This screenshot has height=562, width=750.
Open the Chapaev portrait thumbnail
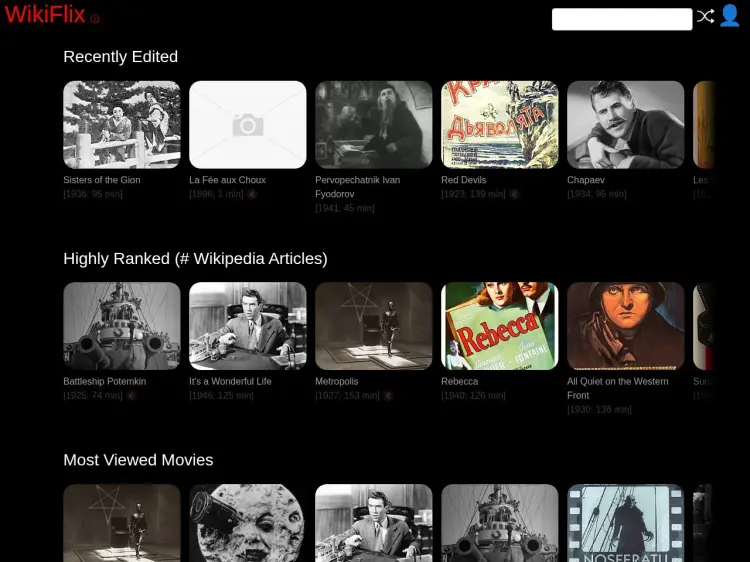[x=626, y=124]
